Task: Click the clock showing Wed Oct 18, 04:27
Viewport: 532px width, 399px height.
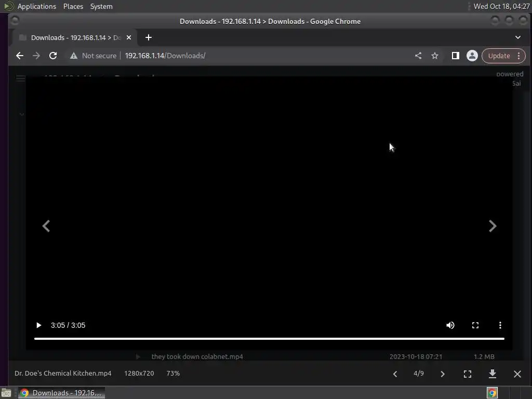Action: coord(501,6)
